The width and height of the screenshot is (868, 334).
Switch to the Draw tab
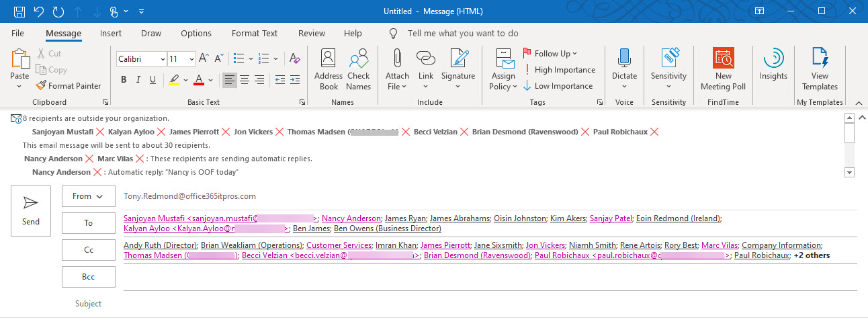tap(151, 33)
